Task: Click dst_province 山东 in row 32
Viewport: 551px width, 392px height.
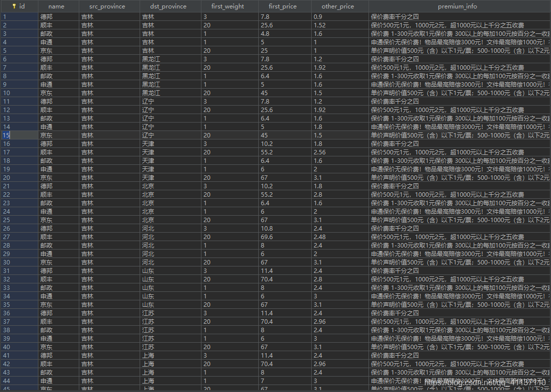Action: (x=171, y=279)
